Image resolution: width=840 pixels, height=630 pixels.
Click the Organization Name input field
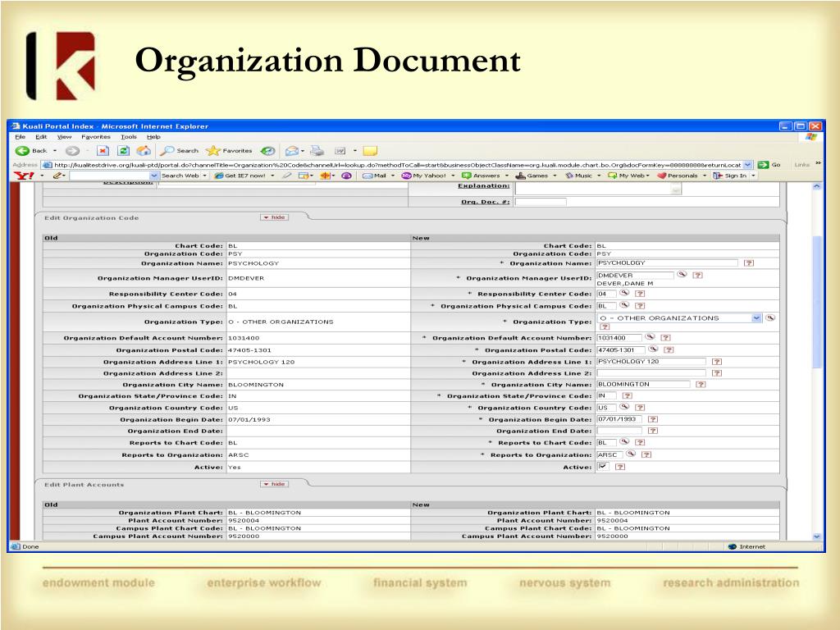point(667,263)
